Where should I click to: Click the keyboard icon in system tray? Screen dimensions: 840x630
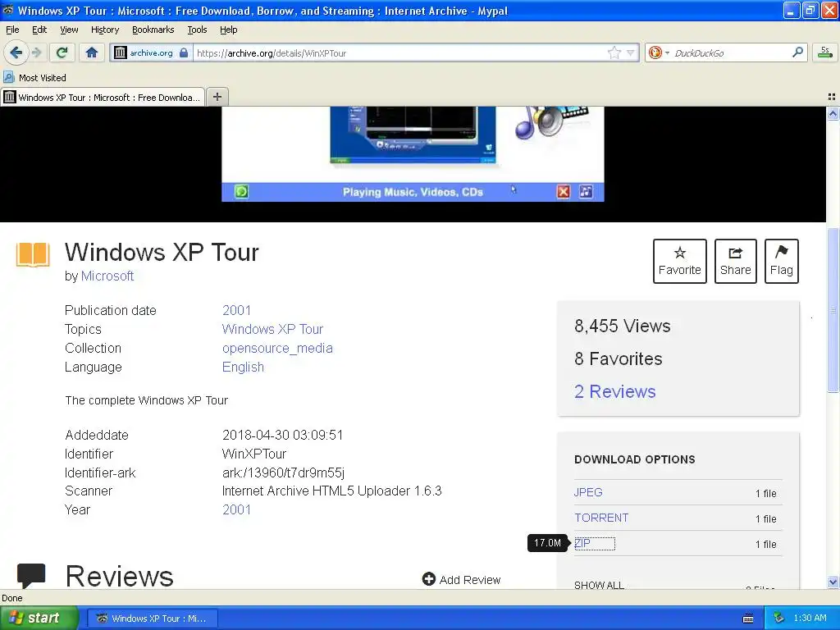click(748, 619)
